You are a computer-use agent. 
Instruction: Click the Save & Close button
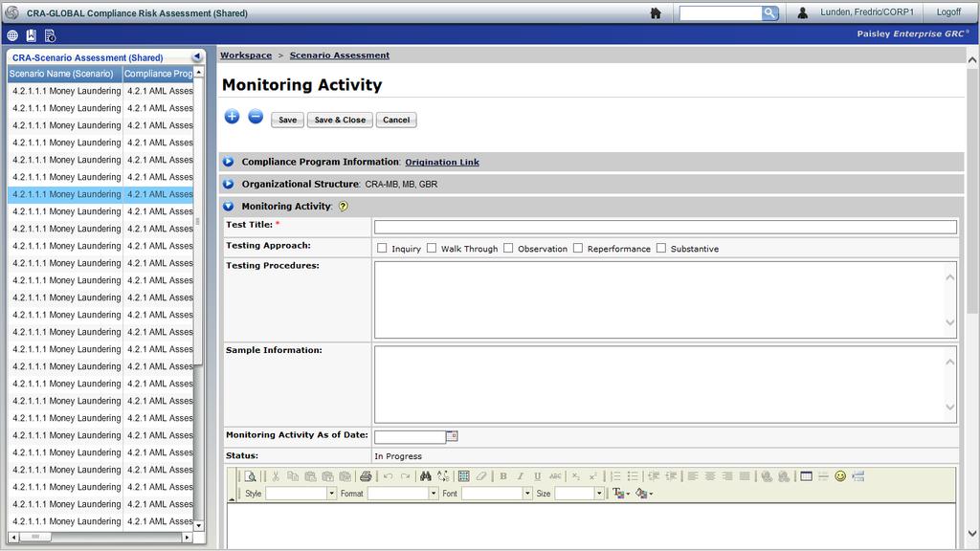click(x=340, y=120)
